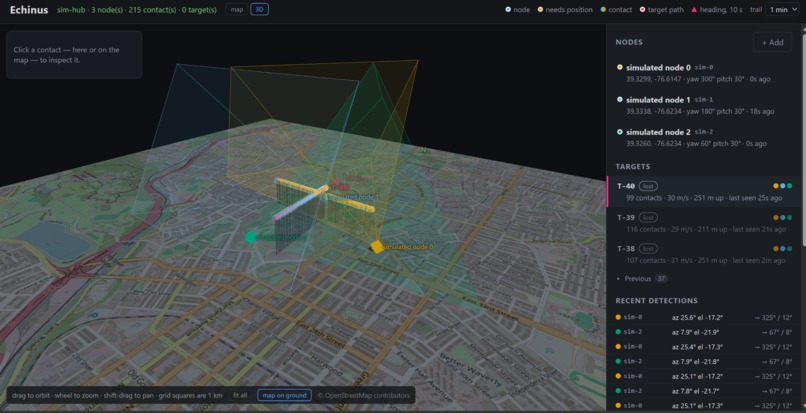Click the blue node dot on T-38 row
This screenshot has height=413, width=806.
point(782,249)
